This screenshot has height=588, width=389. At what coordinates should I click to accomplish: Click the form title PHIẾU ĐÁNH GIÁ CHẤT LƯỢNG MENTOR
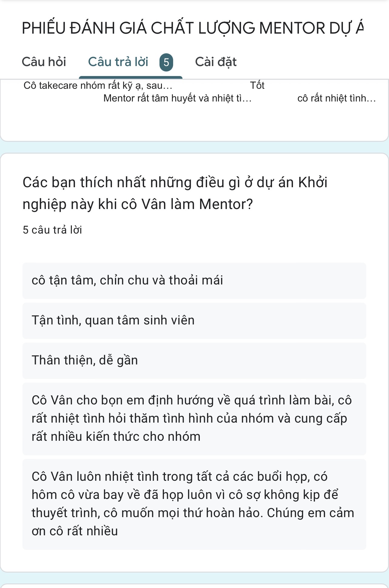tap(192, 28)
